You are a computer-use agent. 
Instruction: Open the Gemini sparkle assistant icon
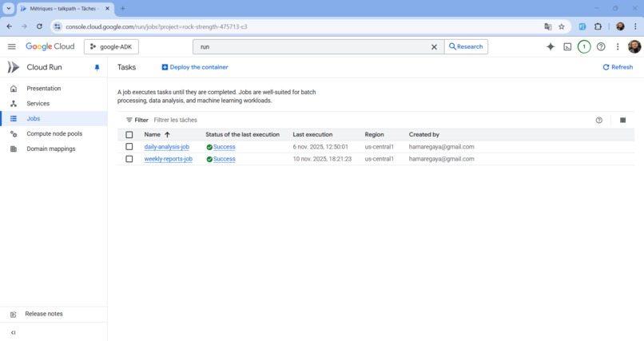click(x=551, y=47)
